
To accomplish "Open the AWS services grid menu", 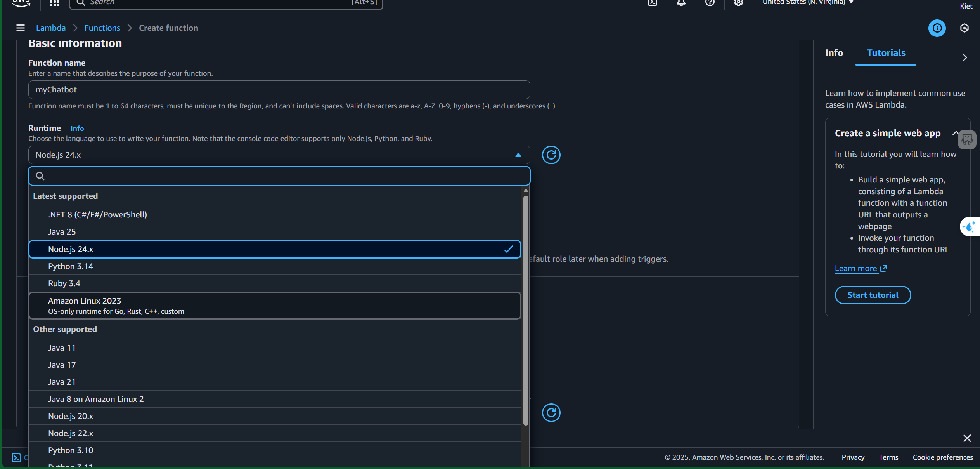I will click(x=55, y=3).
